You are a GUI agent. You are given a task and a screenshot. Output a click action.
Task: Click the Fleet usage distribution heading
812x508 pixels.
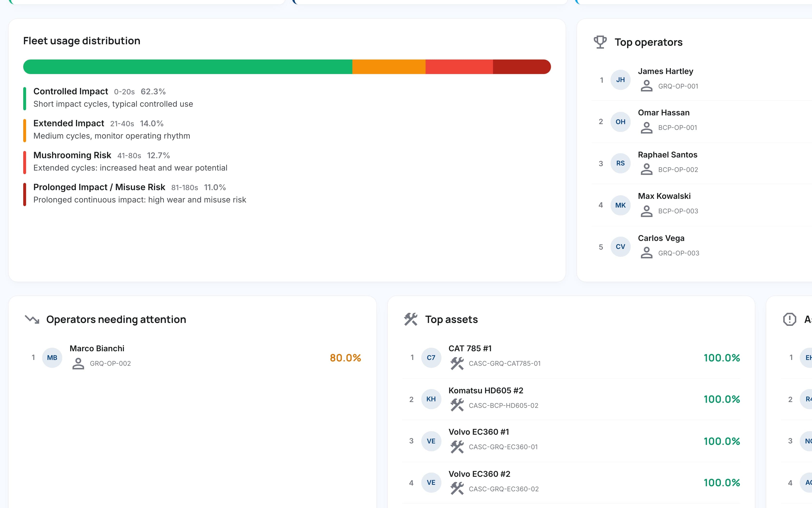click(x=81, y=41)
